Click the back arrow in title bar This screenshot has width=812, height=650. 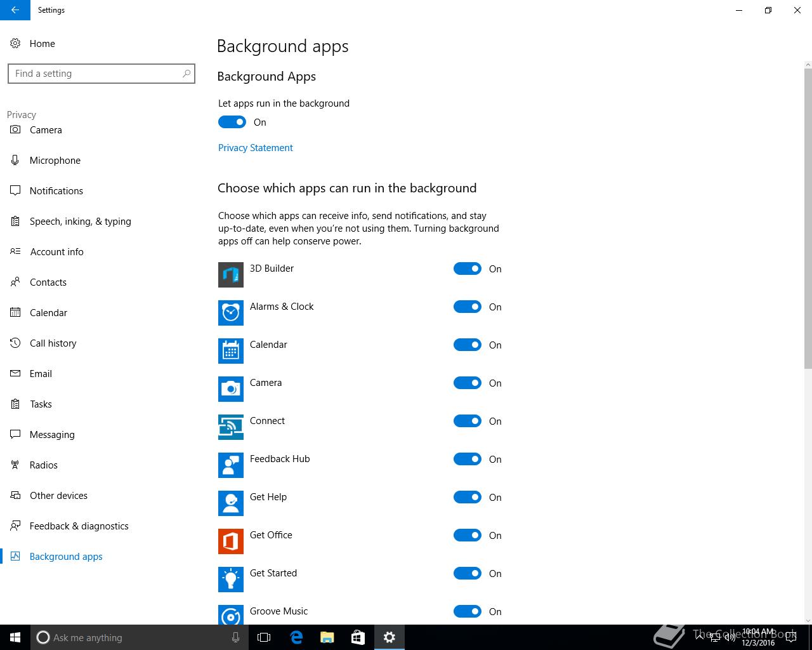click(15, 10)
